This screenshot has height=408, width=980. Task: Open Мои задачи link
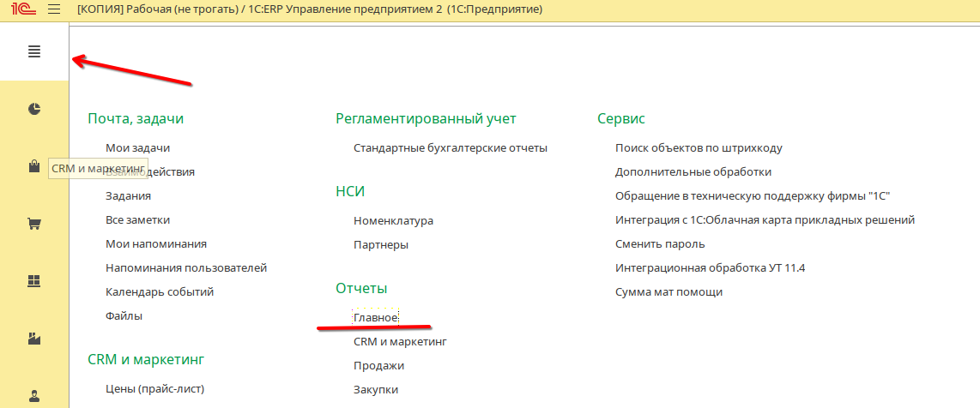(137, 147)
